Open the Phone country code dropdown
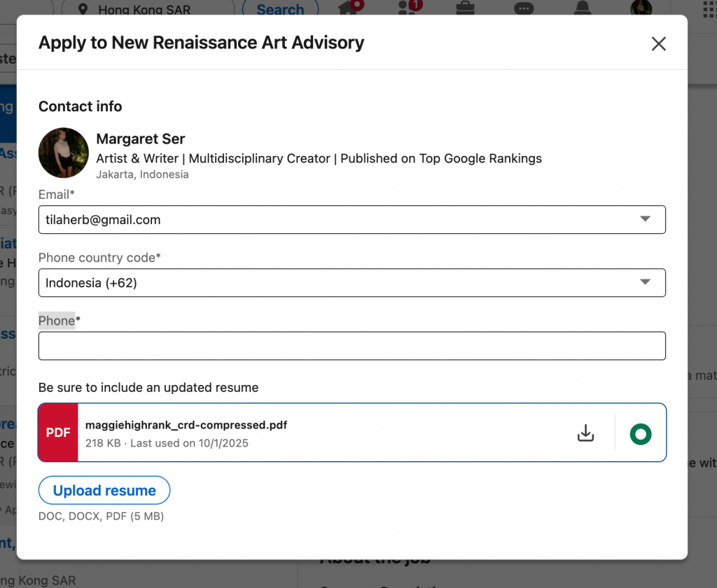 [645, 282]
